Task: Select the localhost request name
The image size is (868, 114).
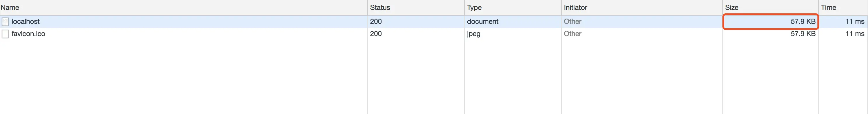Action: (26, 21)
